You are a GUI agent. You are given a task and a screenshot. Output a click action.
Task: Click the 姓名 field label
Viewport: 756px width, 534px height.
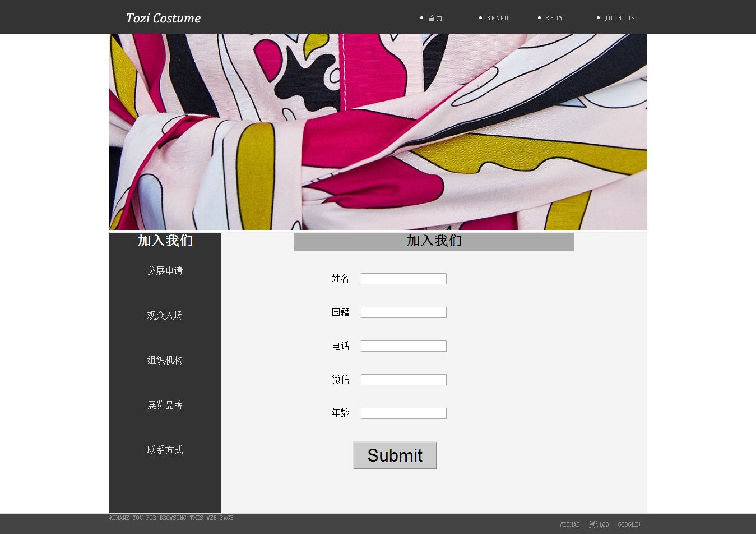(340, 278)
